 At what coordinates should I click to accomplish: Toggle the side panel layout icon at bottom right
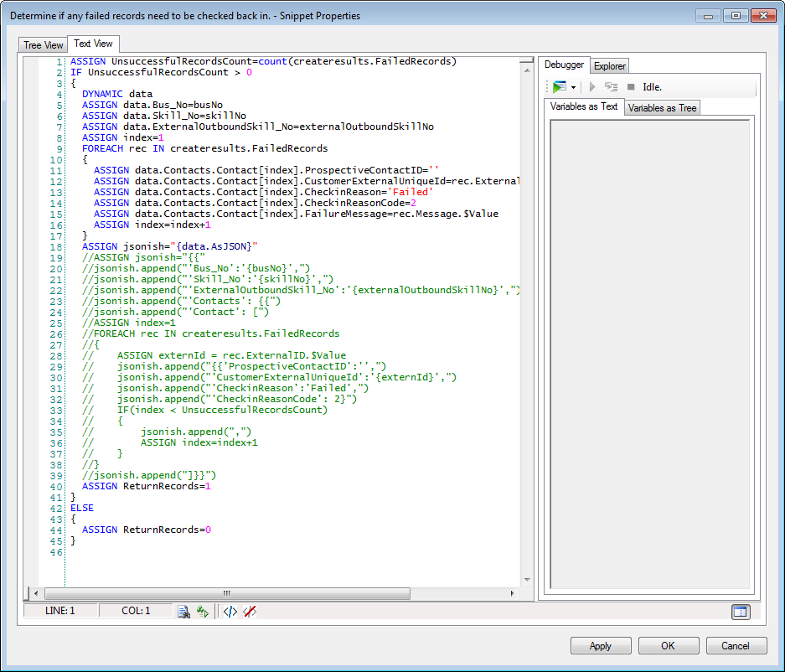(x=739, y=612)
